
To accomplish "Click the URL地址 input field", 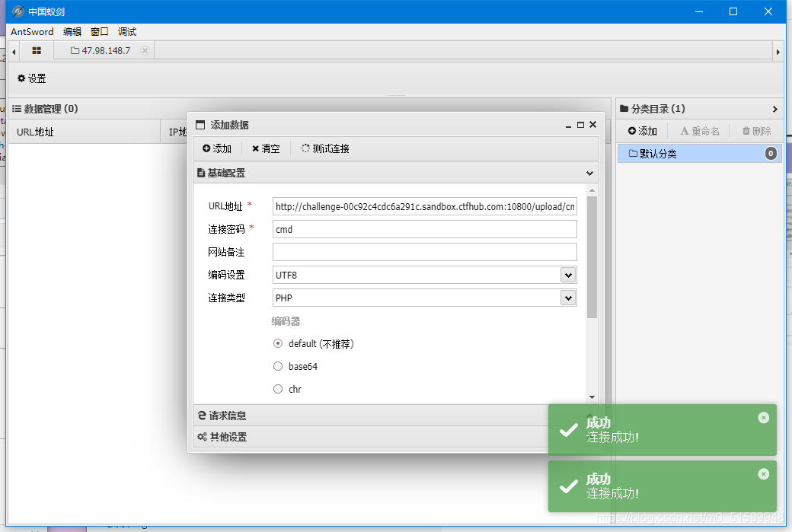I will click(424, 206).
